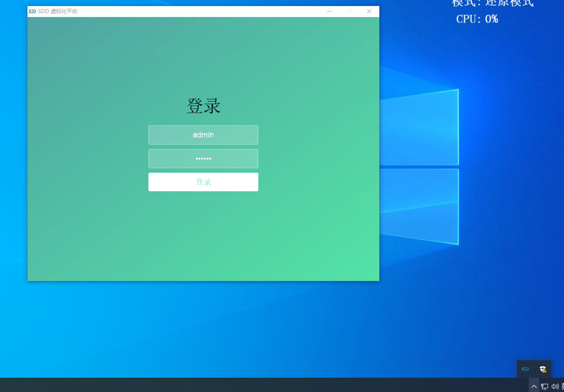Screen dimensions: 564x392
Task: Open the Windows Security shield tray icon
Action: (x=543, y=369)
